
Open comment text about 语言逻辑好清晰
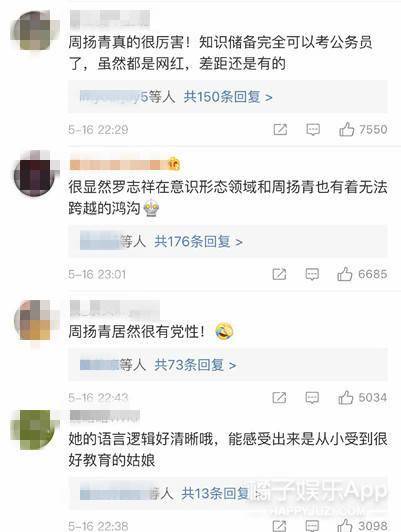pos(228,450)
